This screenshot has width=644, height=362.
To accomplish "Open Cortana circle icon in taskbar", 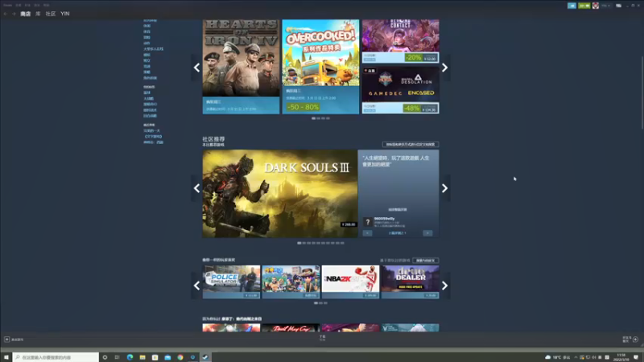I will [x=105, y=357].
